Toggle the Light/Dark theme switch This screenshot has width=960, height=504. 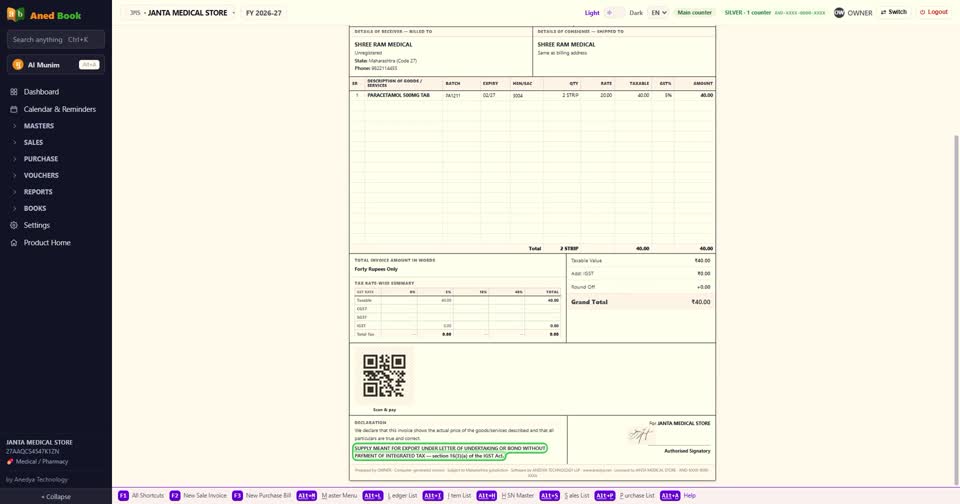coord(614,12)
